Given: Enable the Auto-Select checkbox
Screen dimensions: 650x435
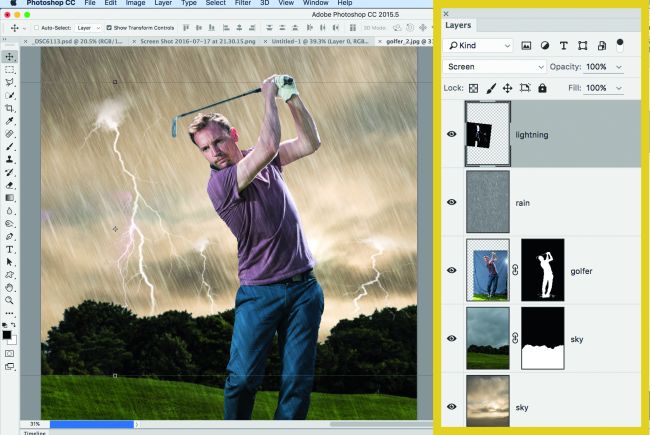Looking at the screenshot, I should pos(36,28).
